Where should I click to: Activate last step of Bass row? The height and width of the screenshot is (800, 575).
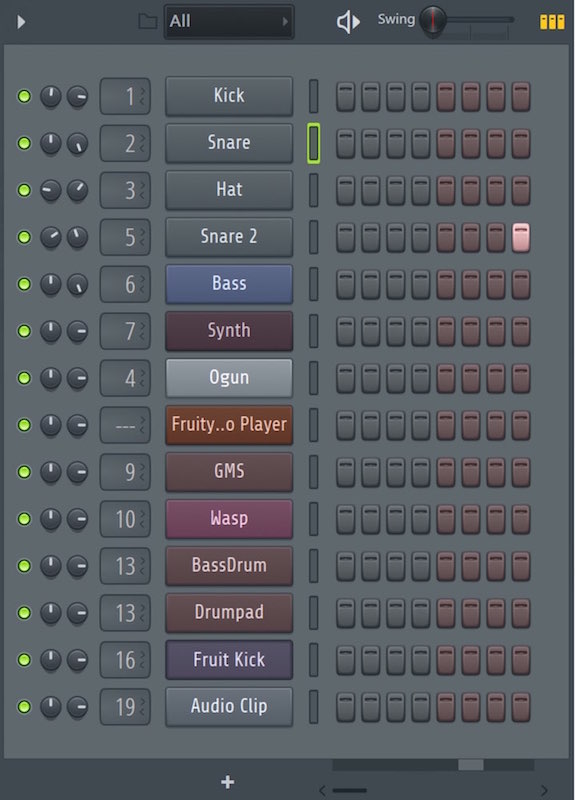click(521, 284)
